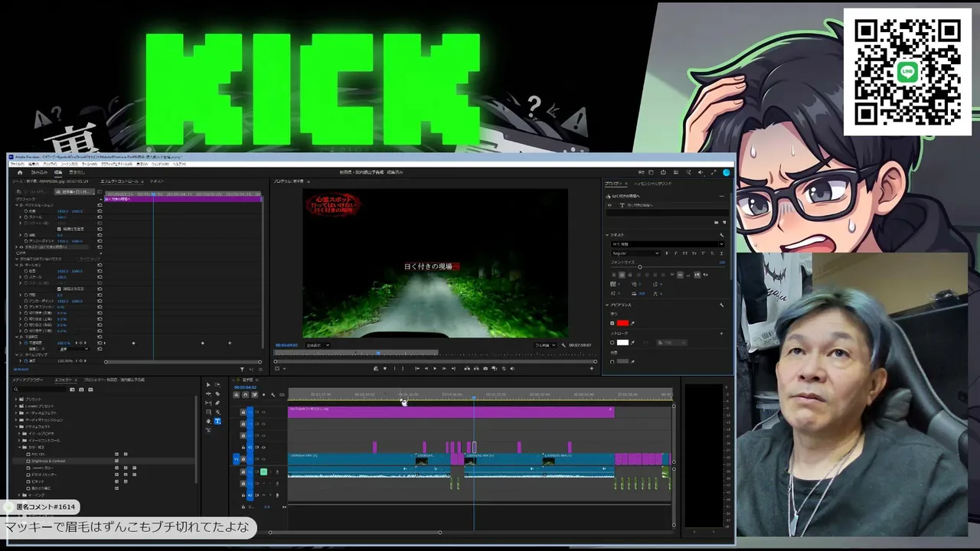This screenshot has height=551, width=980.
Task: Open the 全体表示 zoom level dropdown
Action: 317,345
